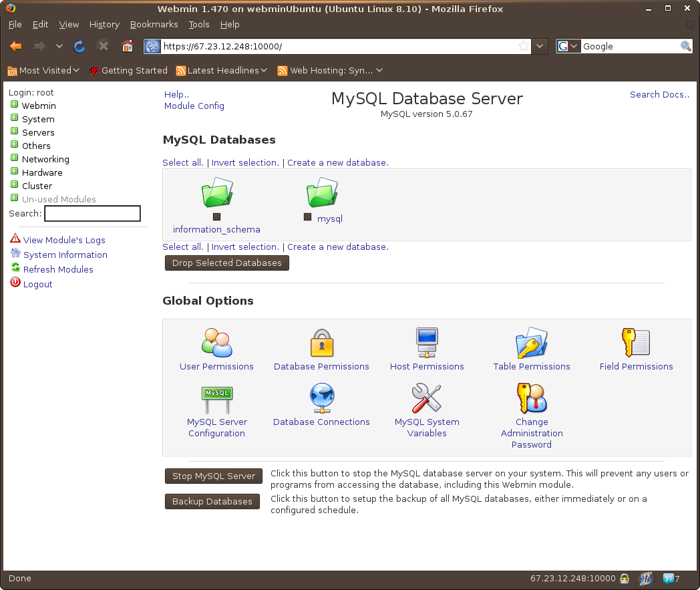Open the Most Visited bookmarks dropdown
The height and width of the screenshot is (590, 700).
tap(44, 71)
